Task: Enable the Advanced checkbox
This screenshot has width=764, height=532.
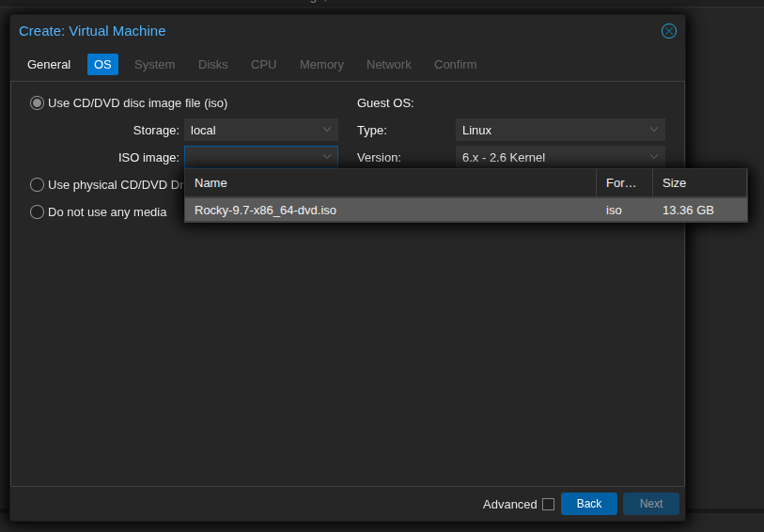Action: pyautogui.click(x=548, y=505)
